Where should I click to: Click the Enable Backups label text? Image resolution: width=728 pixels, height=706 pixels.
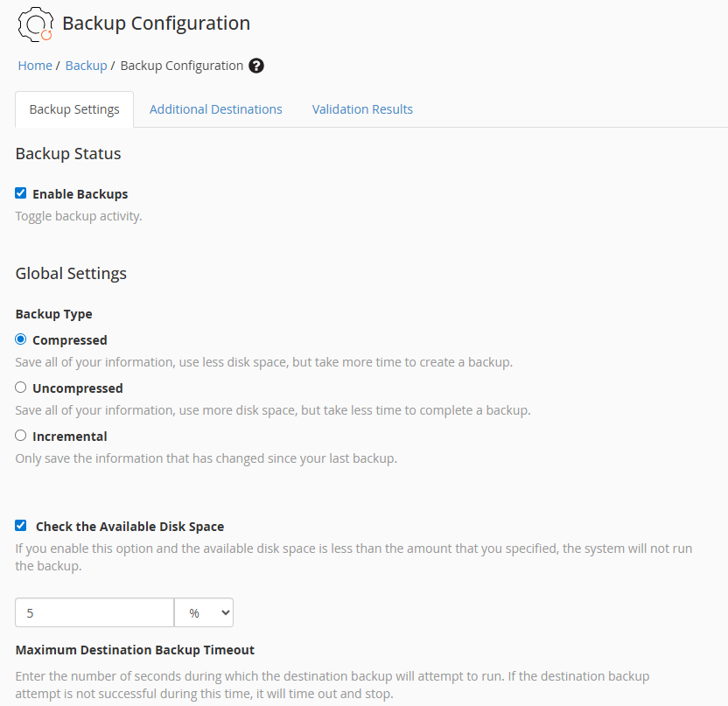pos(80,194)
